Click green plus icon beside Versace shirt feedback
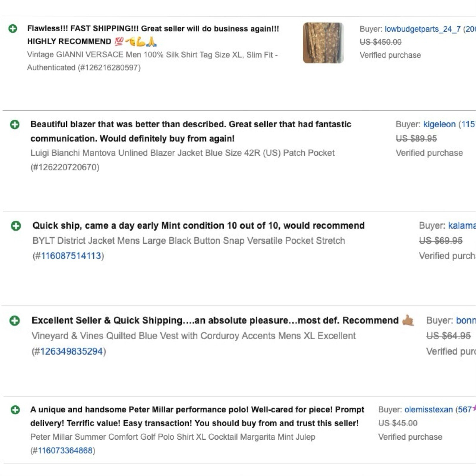Image resolution: width=476 pixels, height=476 pixels. point(13,29)
